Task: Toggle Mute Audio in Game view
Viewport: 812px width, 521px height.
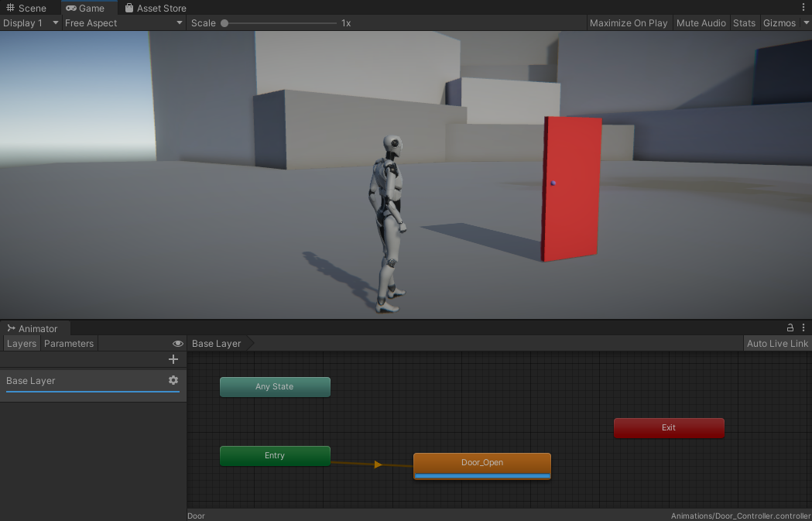Action: click(701, 23)
